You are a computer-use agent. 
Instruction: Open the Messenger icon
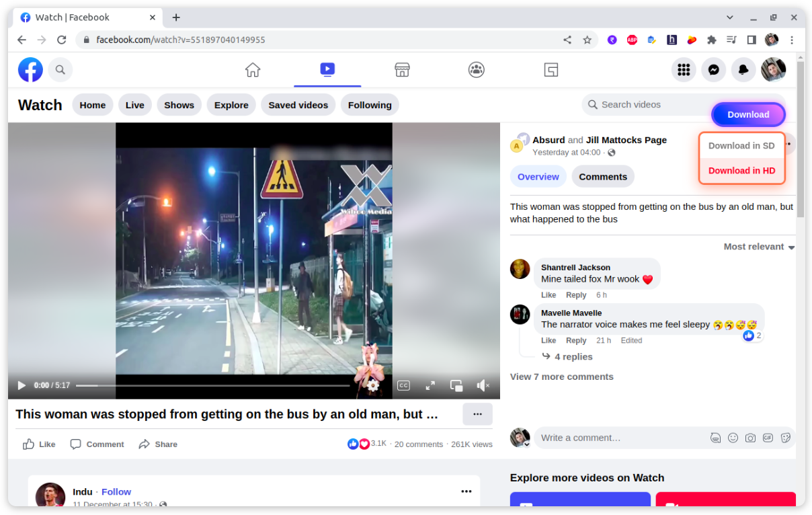pyautogui.click(x=714, y=69)
